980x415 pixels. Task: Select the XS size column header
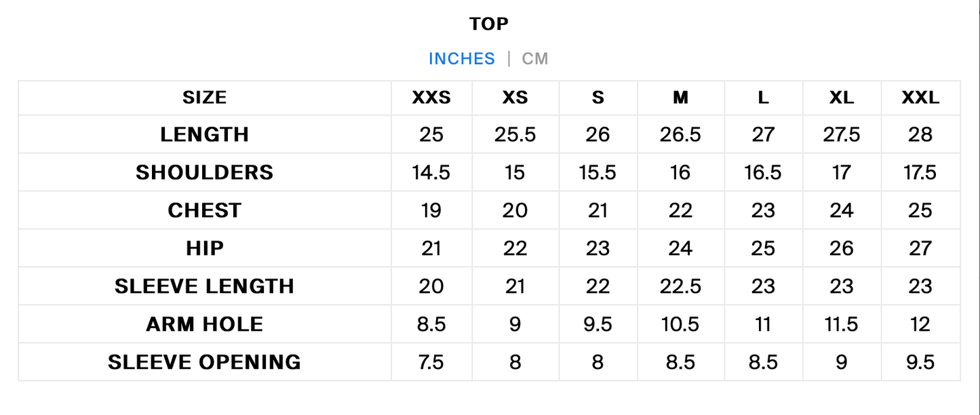[515, 98]
